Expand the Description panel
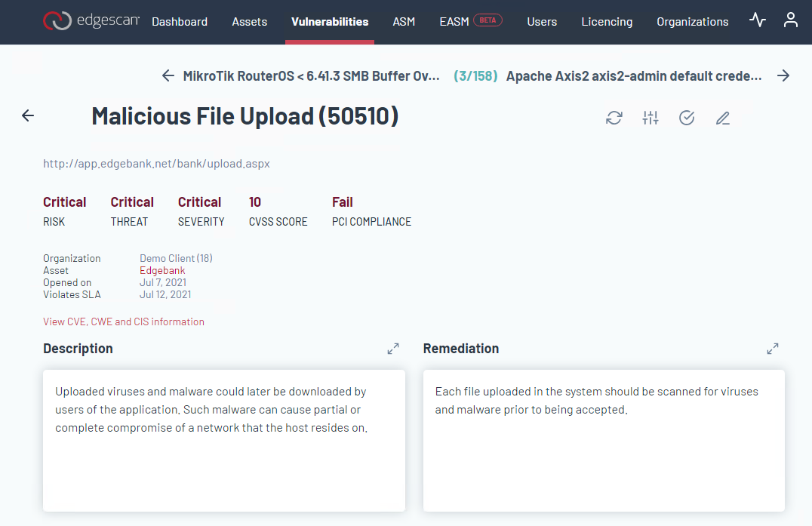This screenshot has height=526, width=812. point(393,349)
